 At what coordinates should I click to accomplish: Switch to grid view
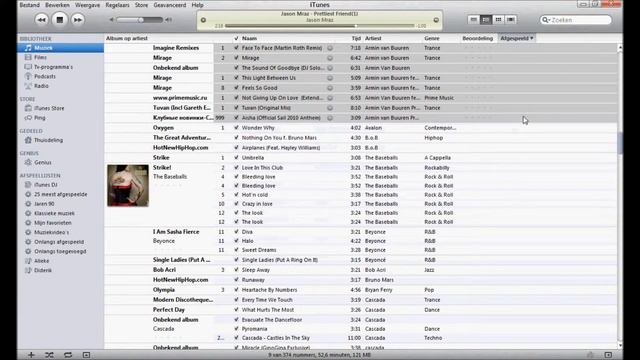(498, 20)
